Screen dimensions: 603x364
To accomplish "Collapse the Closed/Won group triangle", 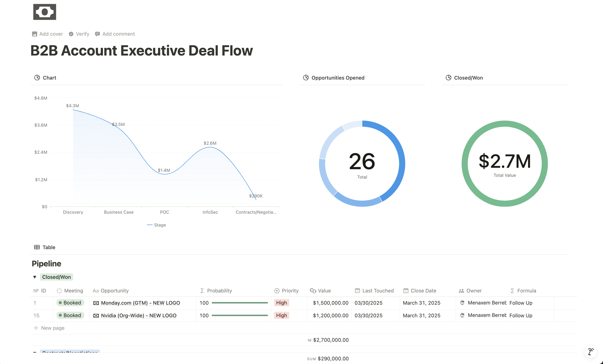I will click(35, 277).
